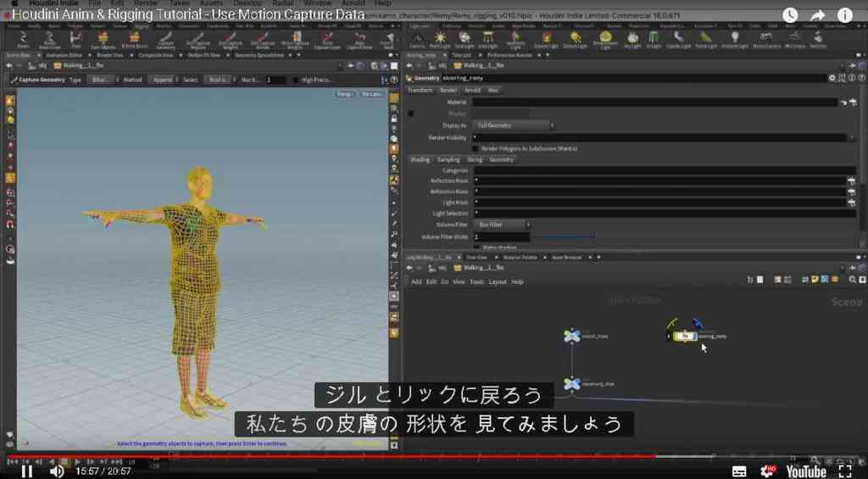Toggle the High Precision checkbox
The width and height of the screenshot is (868, 479).
(296, 80)
